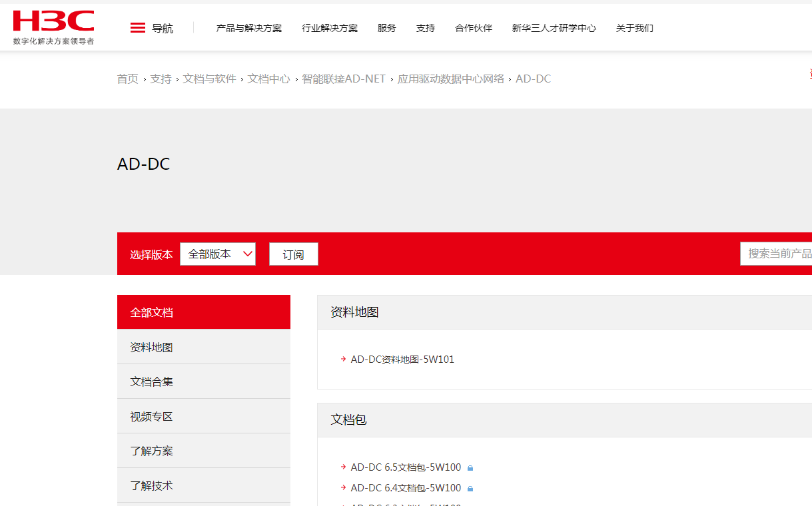Select 文档合集 sidebar item
This screenshot has height=506, width=812.
204,381
